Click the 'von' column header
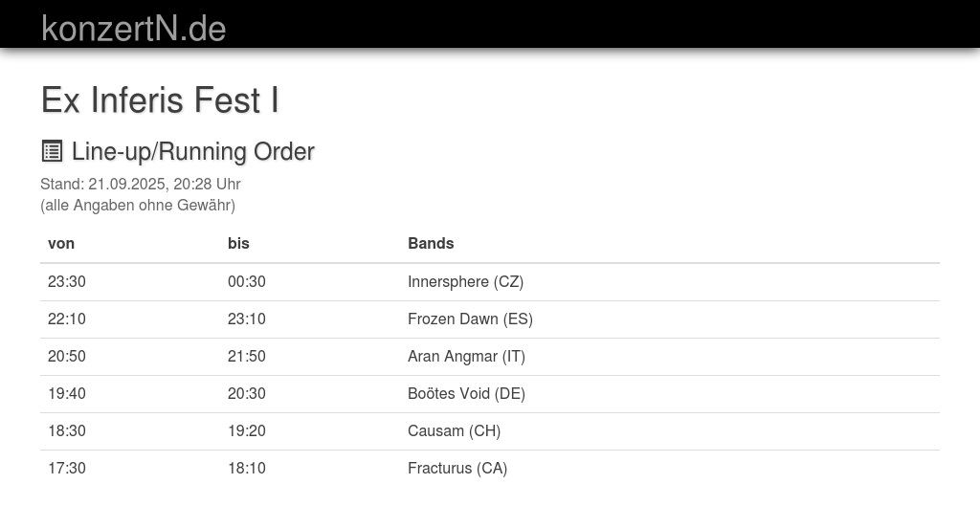980x506 pixels. click(61, 243)
